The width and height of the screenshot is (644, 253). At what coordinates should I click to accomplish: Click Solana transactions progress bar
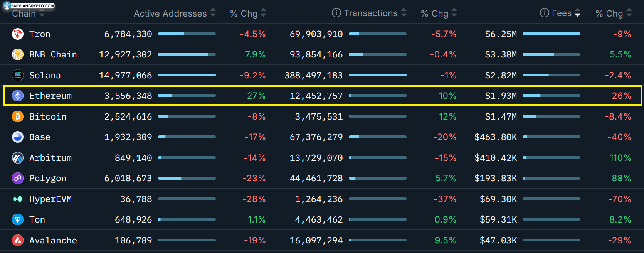[x=378, y=75]
